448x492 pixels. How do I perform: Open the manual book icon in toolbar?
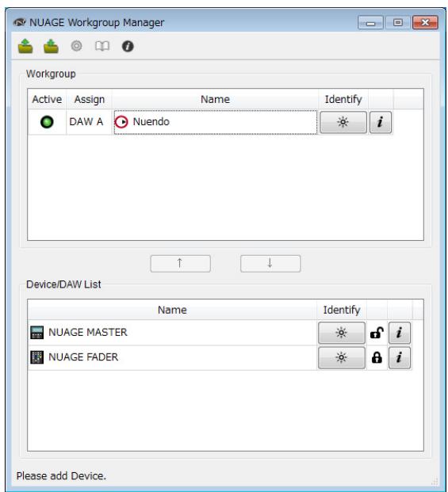coord(102,46)
